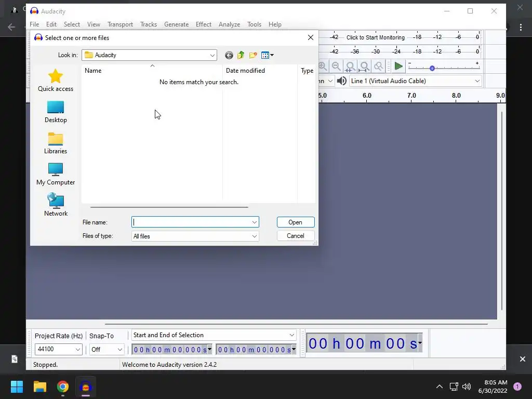Open the Tracks menu
Screen dimensions: 532x399
coord(149,24)
